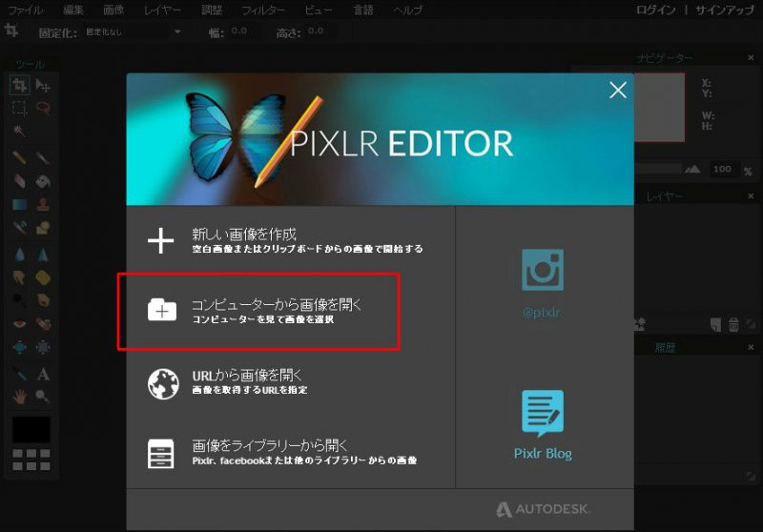Open the ファイル menu
Screen dimensions: 763x532
(26, 10)
